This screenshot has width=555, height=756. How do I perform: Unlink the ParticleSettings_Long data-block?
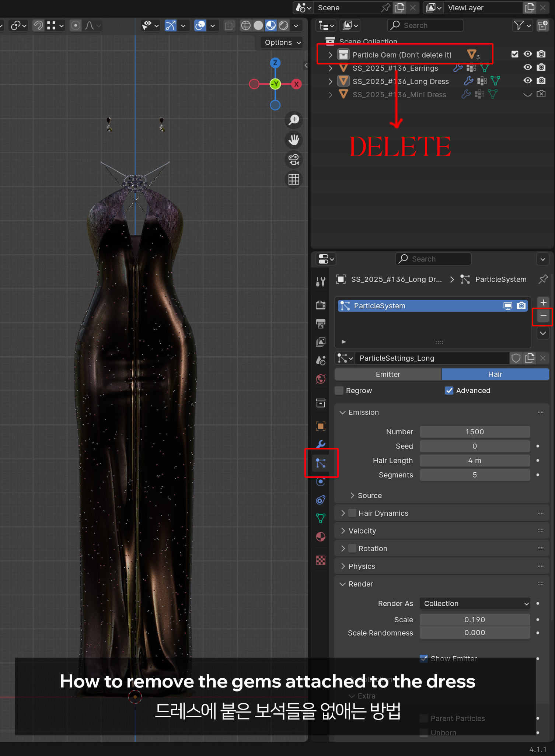543,358
